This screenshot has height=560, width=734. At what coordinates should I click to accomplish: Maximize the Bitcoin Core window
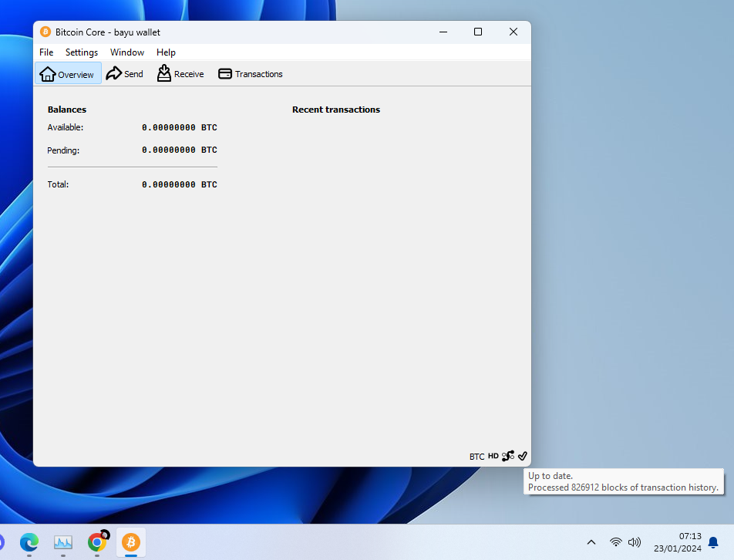[478, 32]
